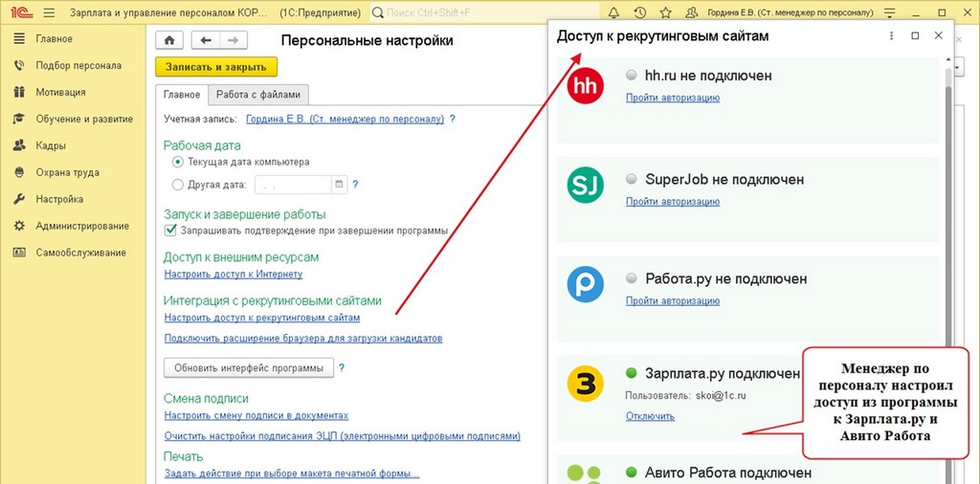The height and width of the screenshot is (484, 980).
Task: Open the 1C main menu hamburger icon
Action: tap(50, 12)
